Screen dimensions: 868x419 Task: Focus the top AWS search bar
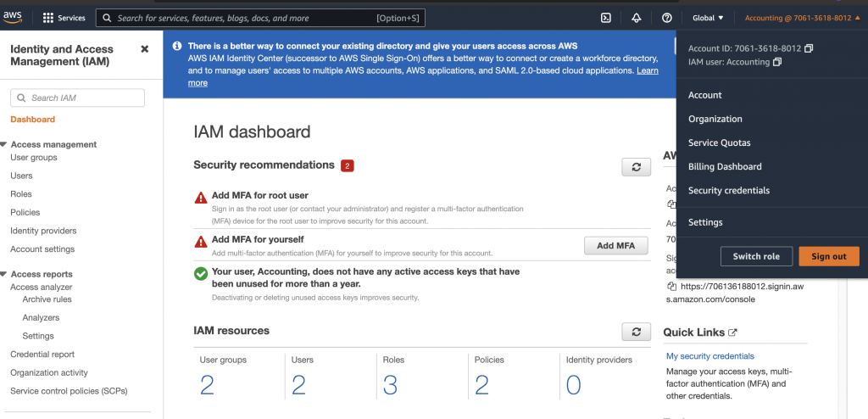(x=260, y=18)
